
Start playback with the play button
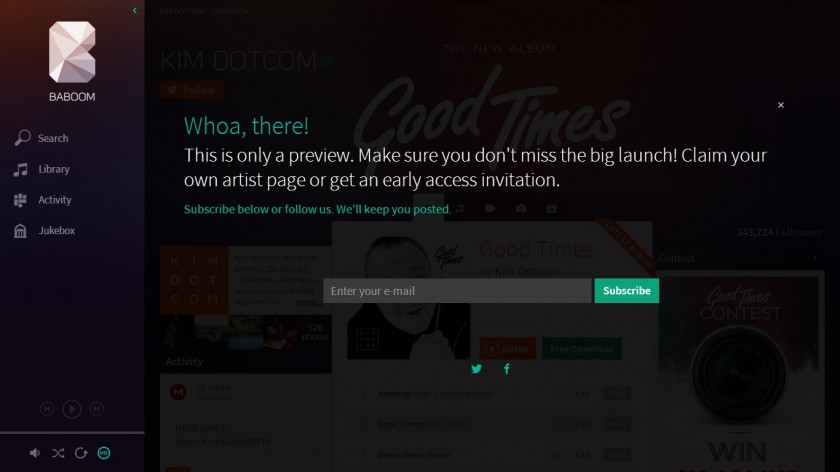[72, 409]
